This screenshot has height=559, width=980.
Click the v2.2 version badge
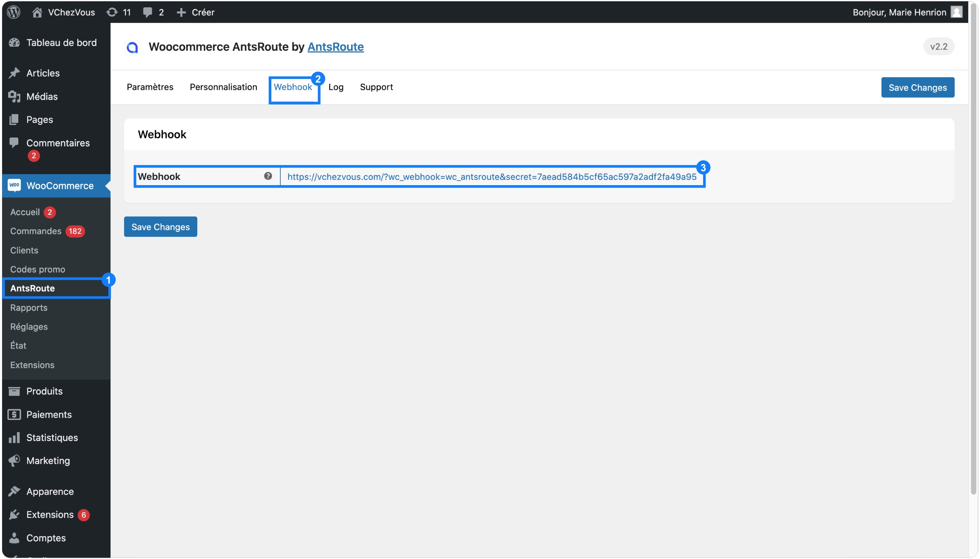(x=939, y=46)
